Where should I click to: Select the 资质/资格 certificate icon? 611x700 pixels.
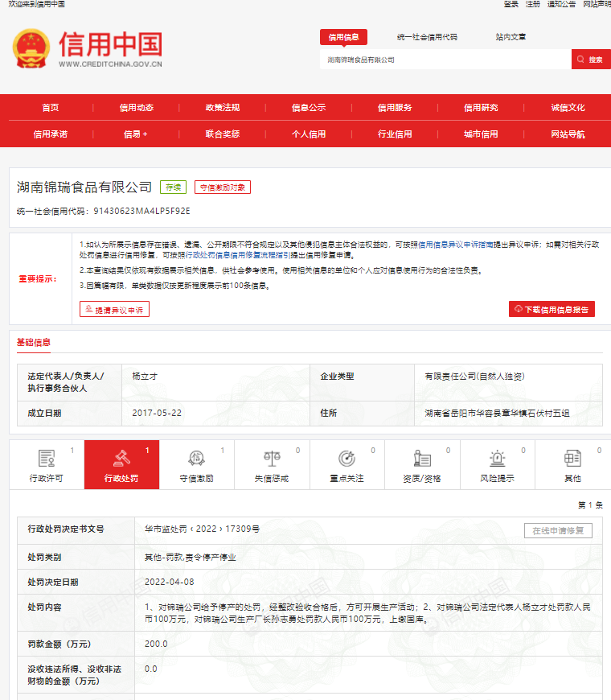click(422, 458)
